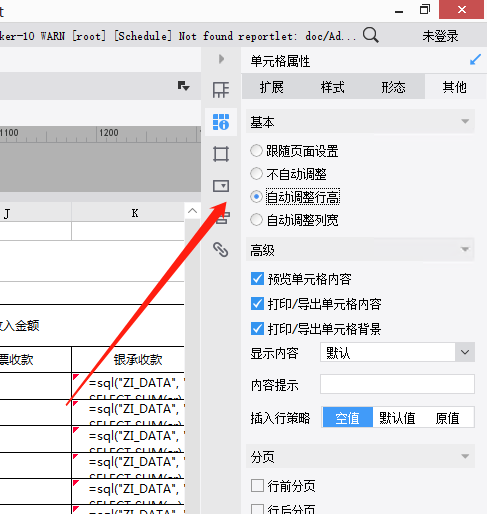Click the log search magnifier icon
This screenshot has height=514, width=487.
tap(371, 35)
